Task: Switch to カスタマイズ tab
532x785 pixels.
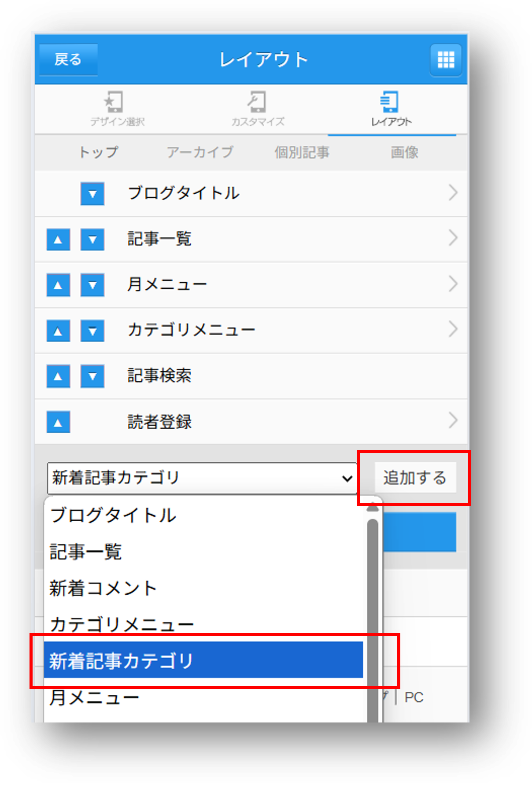Action: tap(258, 109)
